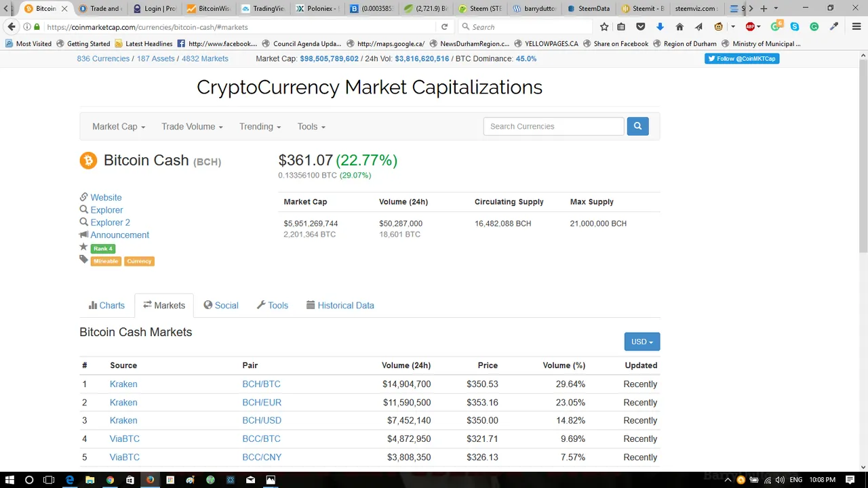The image size is (868, 488).
Task: Open the Firefox hamburger menu
Action: (x=856, y=27)
